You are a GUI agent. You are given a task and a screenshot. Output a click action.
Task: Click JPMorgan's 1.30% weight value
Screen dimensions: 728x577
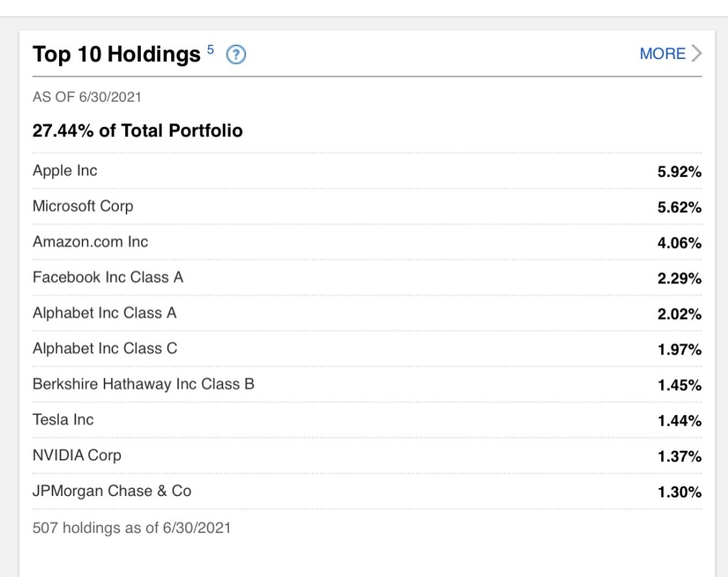coord(680,492)
